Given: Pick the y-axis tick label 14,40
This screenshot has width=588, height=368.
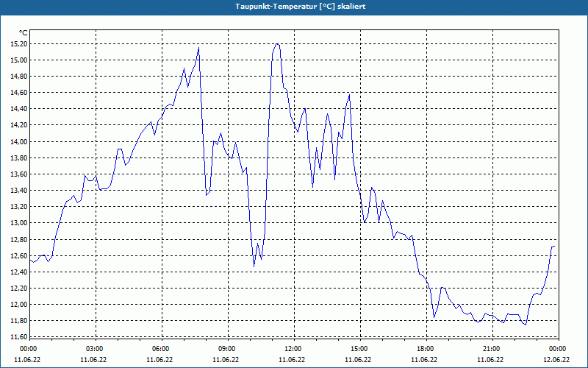Looking at the screenshot, I should pyautogui.click(x=19, y=109).
